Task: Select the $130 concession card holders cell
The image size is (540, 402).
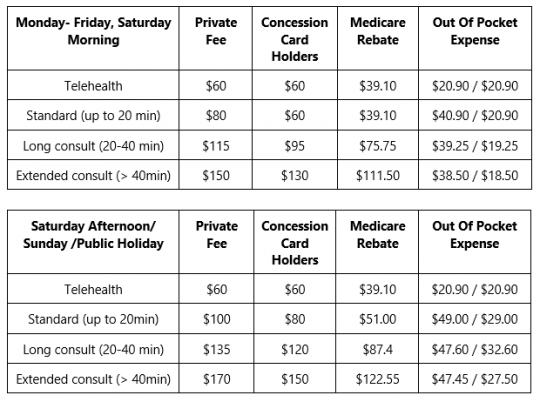Action: tap(295, 176)
